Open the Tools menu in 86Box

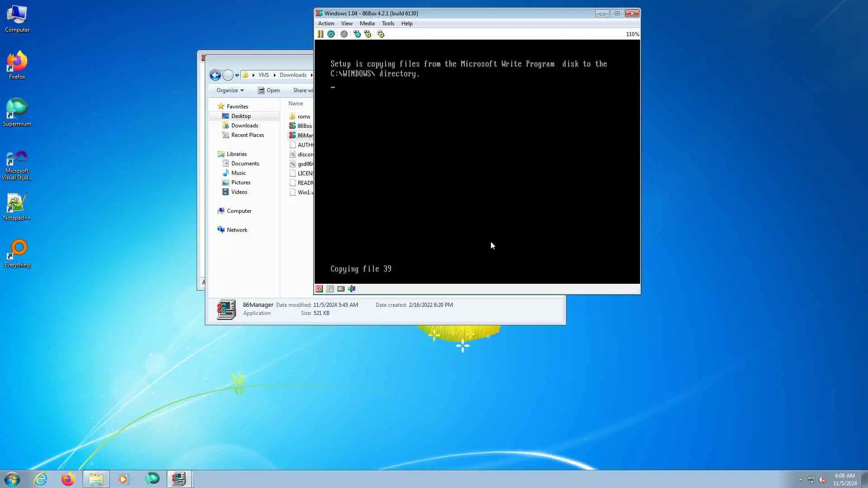[387, 23]
